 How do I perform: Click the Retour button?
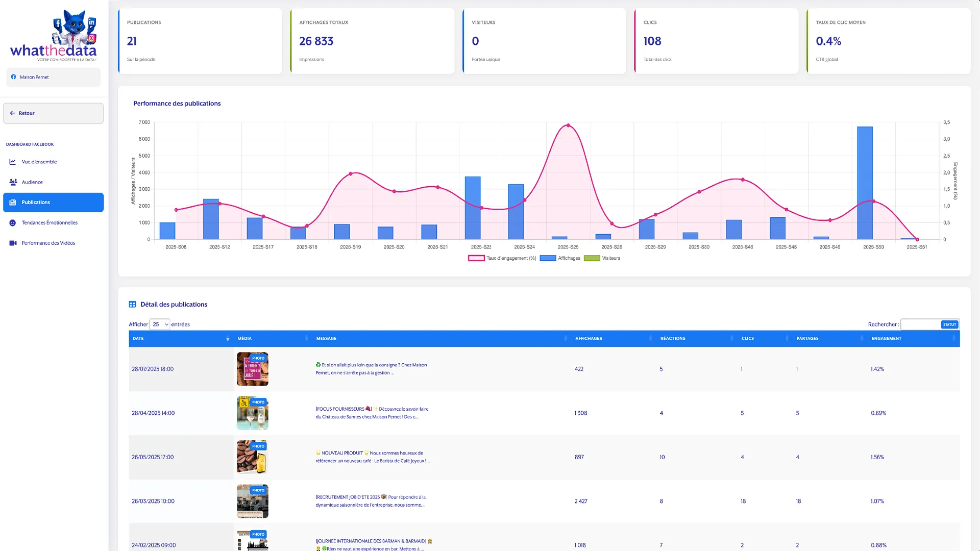[53, 113]
